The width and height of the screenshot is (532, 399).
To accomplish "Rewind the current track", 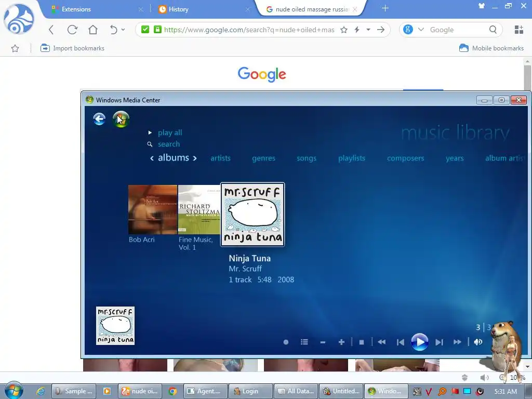I will click(x=382, y=342).
